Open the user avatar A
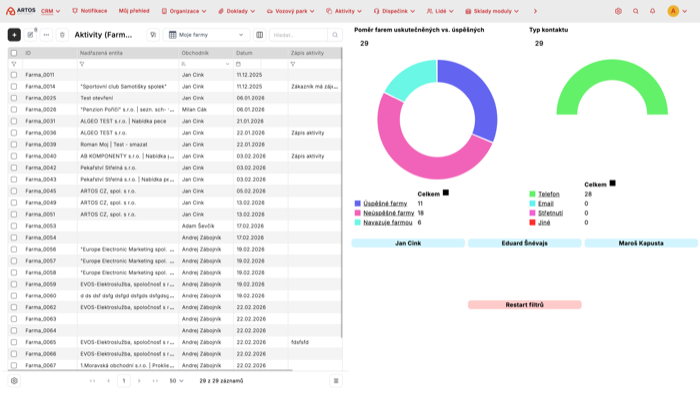The height and width of the screenshot is (393, 700). [x=673, y=11]
